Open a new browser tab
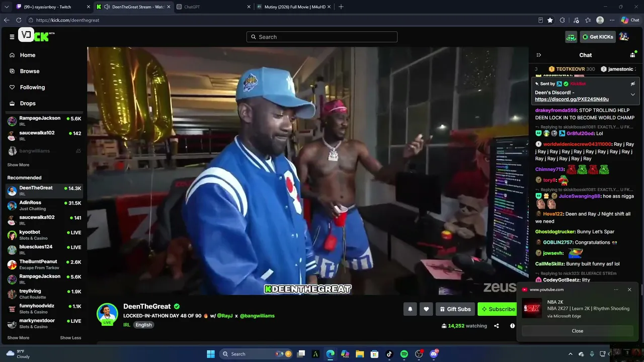The height and width of the screenshot is (362, 644). click(341, 7)
